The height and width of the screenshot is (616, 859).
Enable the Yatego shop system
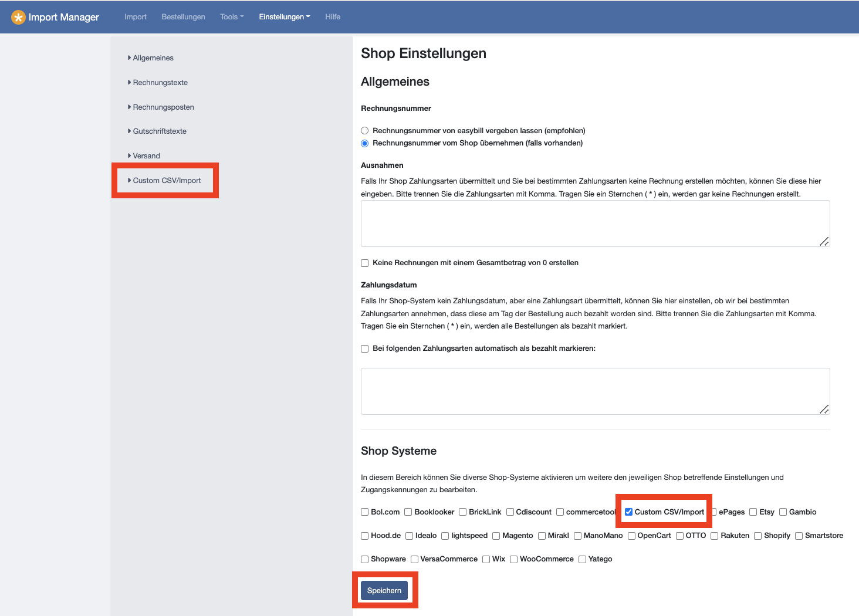(x=582, y=559)
